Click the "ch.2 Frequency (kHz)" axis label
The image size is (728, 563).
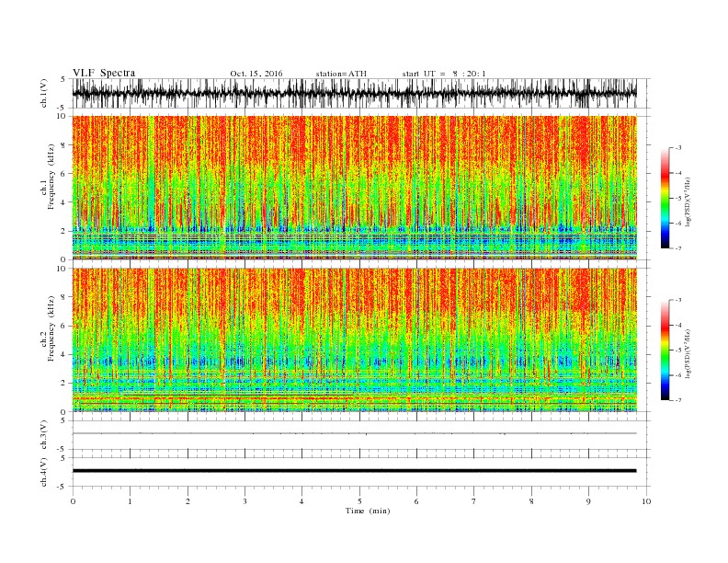pos(48,329)
